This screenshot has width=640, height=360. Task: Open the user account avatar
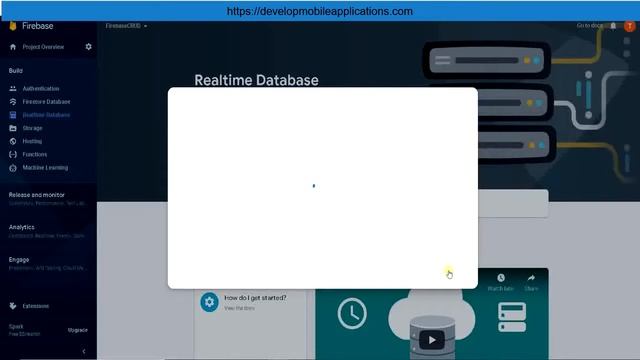pyautogui.click(x=630, y=26)
